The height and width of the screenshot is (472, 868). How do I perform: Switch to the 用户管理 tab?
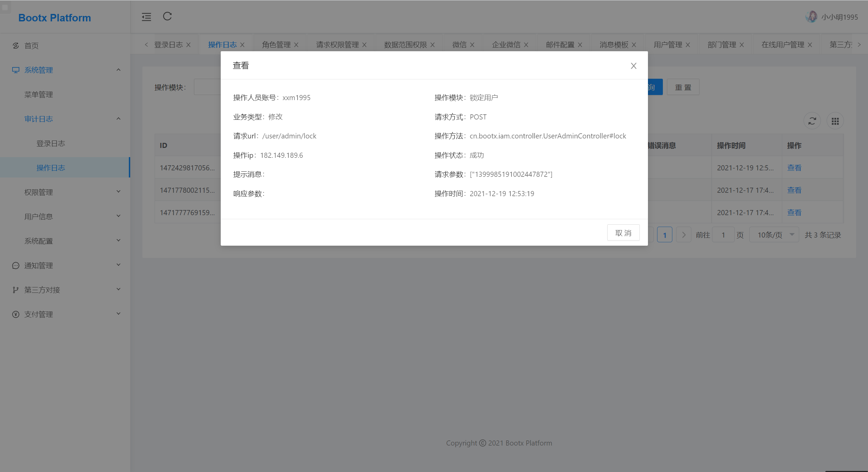[667, 44]
